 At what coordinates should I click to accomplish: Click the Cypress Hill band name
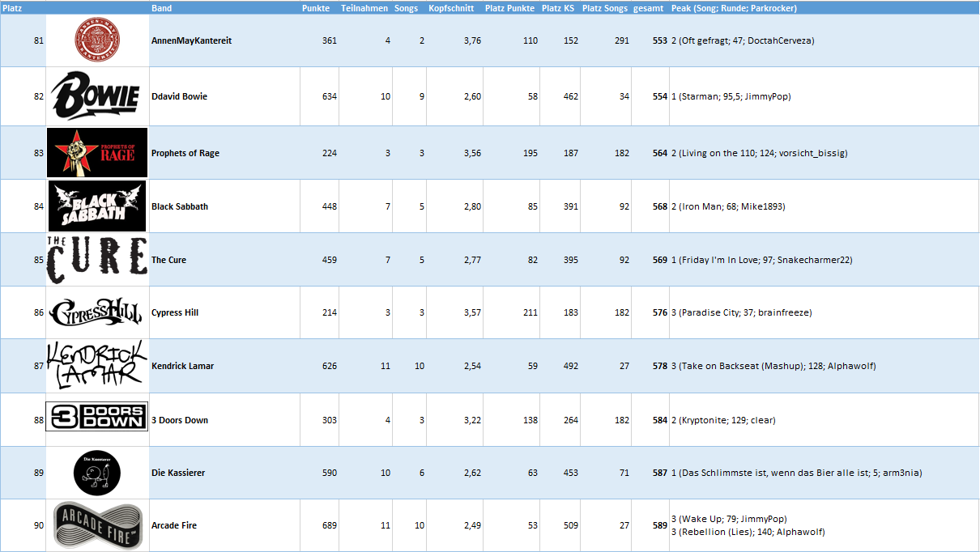[175, 312]
